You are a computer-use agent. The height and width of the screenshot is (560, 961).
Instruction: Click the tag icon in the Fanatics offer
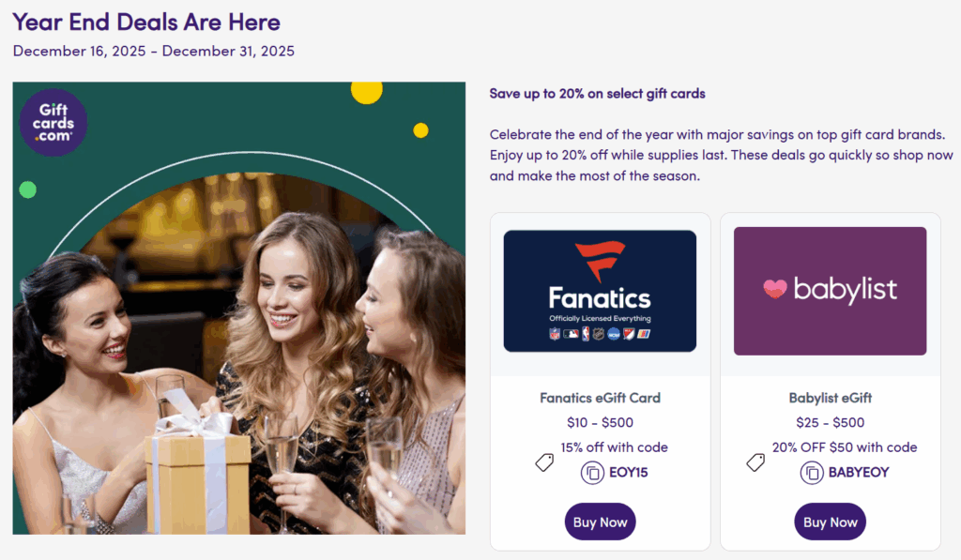pos(544,462)
